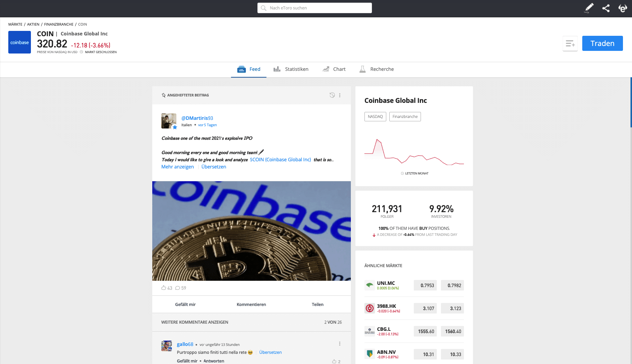Click Kommentieren button
The height and width of the screenshot is (364, 632).
(251, 304)
